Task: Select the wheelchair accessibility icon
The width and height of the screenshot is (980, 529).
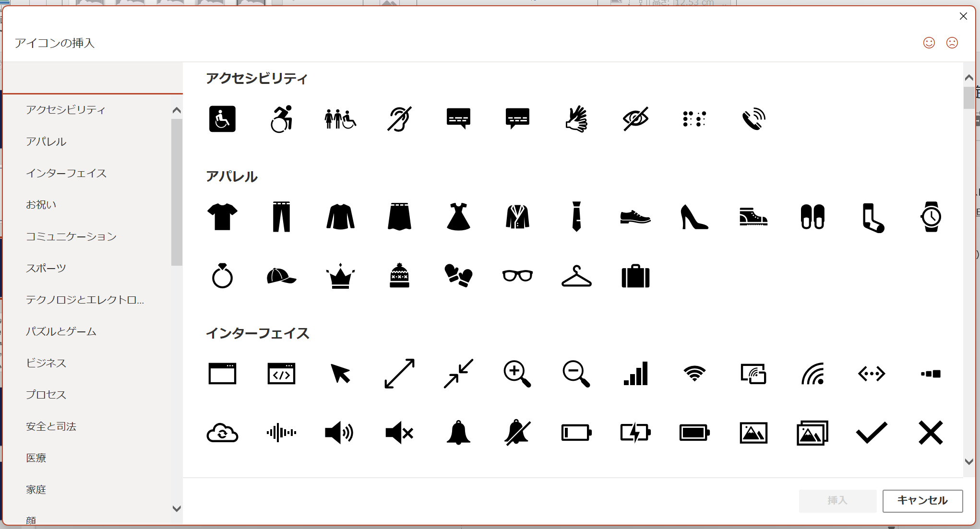Action: coord(222,119)
